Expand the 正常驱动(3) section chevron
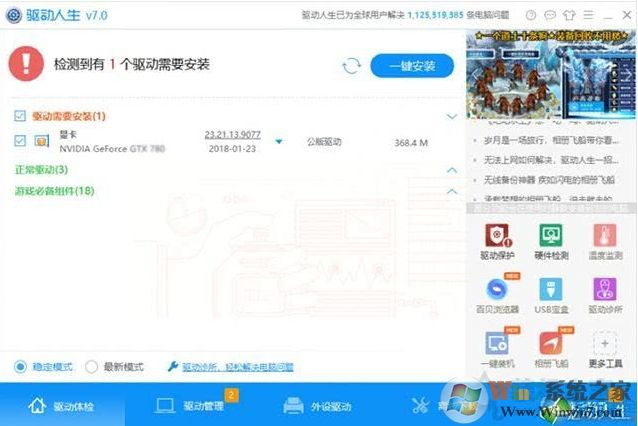 [452, 170]
